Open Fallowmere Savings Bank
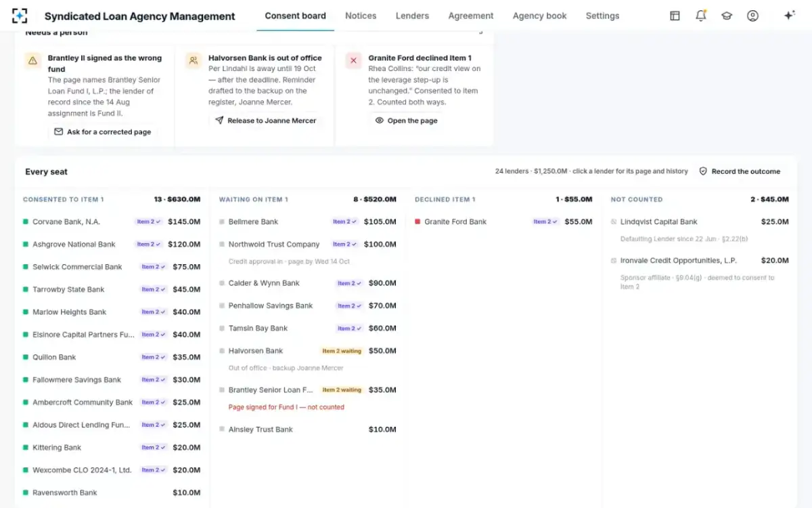The width and height of the screenshot is (812, 508). pyautogui.click(x=112, y=380)
